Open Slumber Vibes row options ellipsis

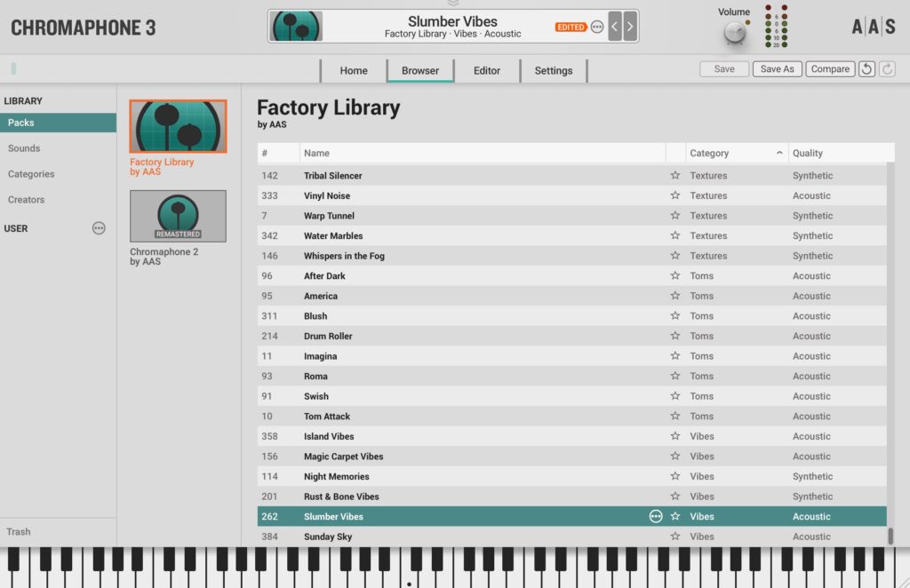point(656,516)
